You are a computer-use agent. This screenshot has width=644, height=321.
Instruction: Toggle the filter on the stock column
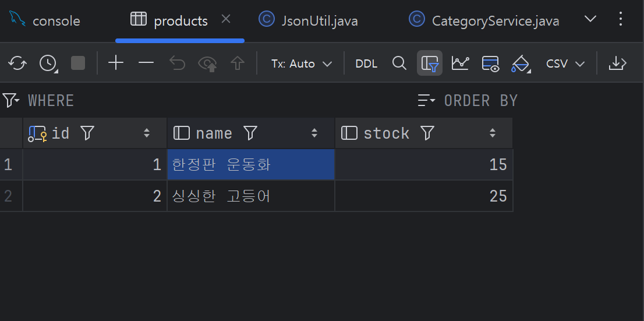pyautogui.click(x=427, y=133)
